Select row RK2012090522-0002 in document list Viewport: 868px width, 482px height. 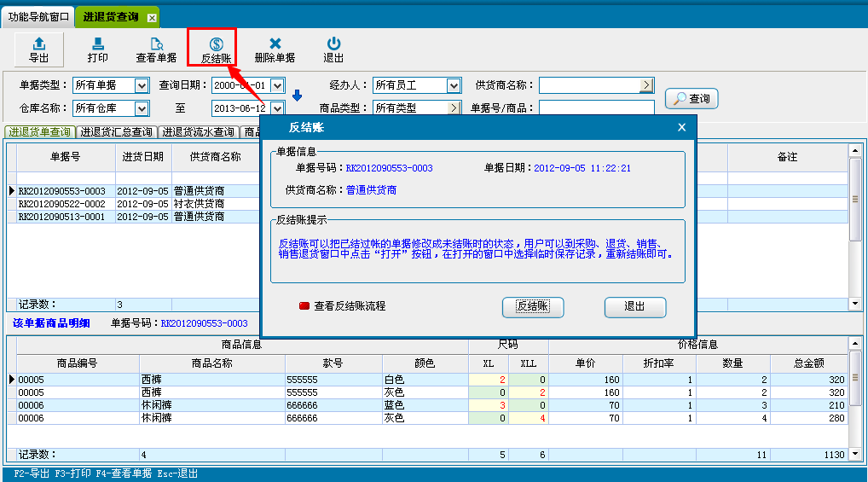click(61, 204)
